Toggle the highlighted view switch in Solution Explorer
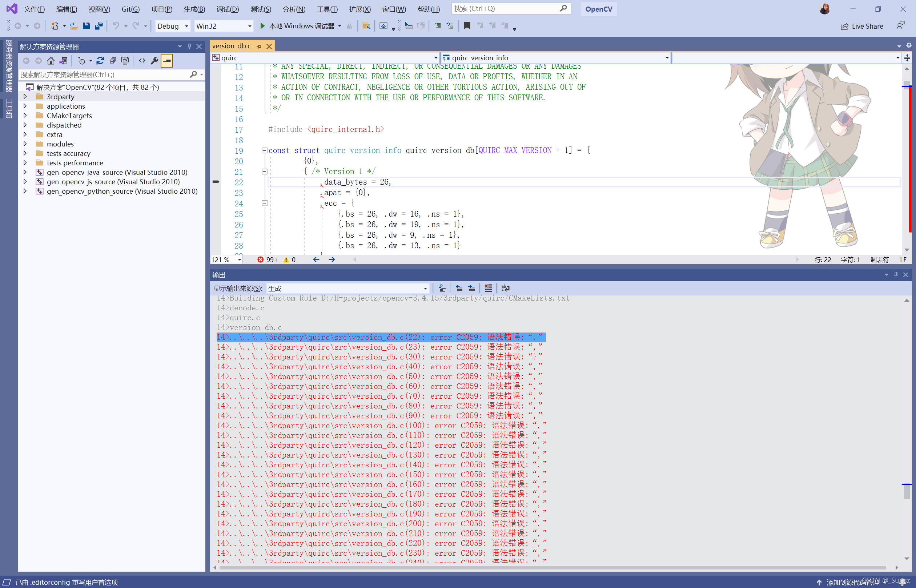The width and height of the screenshot is (916, 588). 167,60
